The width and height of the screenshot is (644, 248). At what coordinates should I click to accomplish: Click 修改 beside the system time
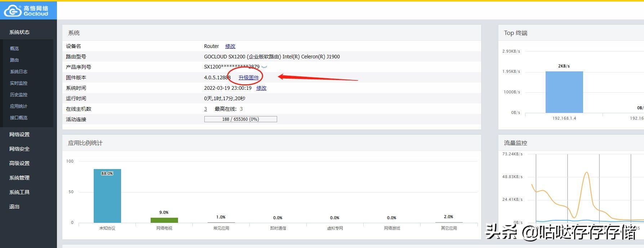[261, 88]
